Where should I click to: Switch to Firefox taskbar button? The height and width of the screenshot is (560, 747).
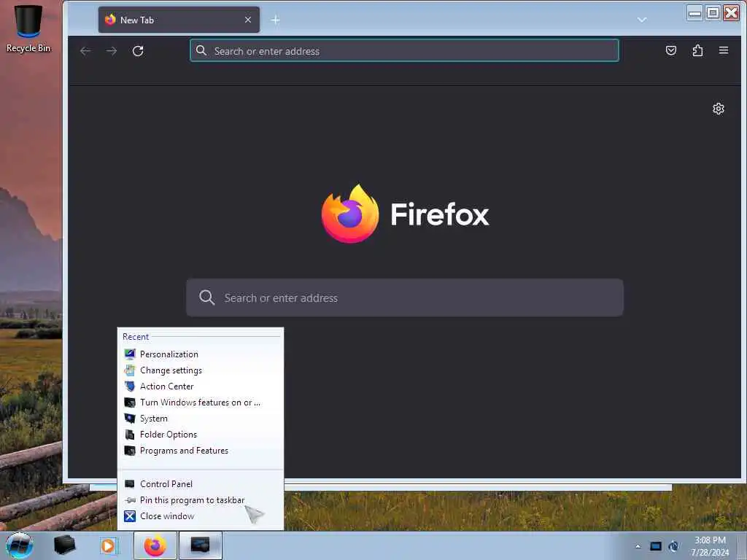pos(155,545)
